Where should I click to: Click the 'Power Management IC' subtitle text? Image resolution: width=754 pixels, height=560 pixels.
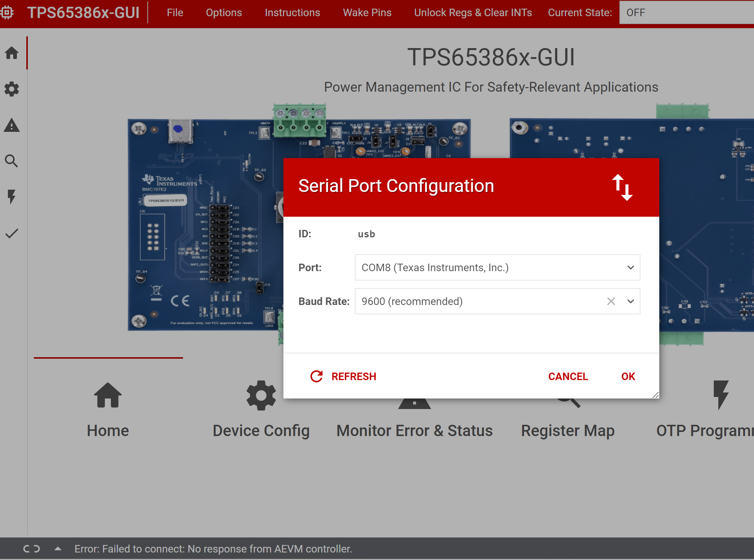(x=491, y=87)
